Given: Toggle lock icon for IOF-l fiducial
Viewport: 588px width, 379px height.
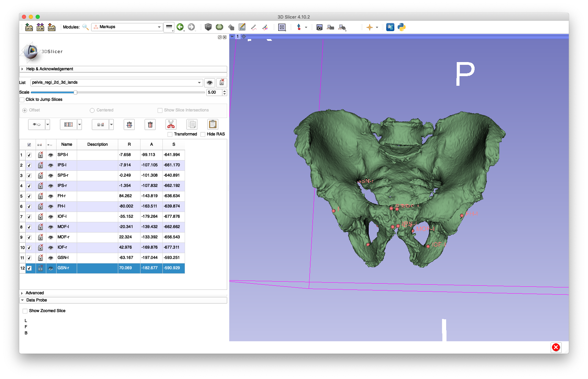Looking at the screenshot, I should tap(40, 217).
